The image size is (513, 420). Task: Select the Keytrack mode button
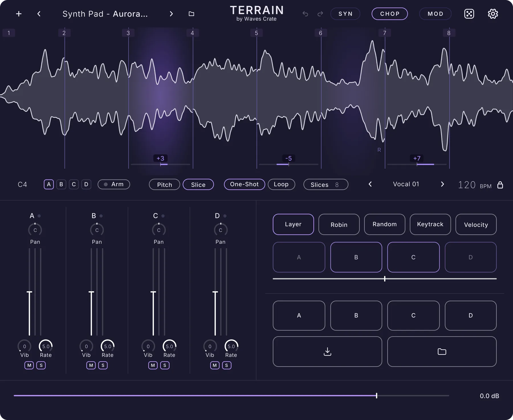point(430,224)
